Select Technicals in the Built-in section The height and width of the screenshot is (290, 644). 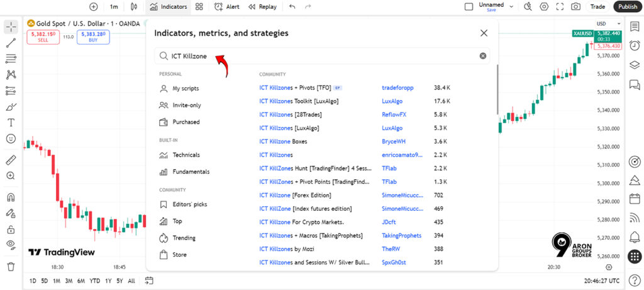click(186, 155)
